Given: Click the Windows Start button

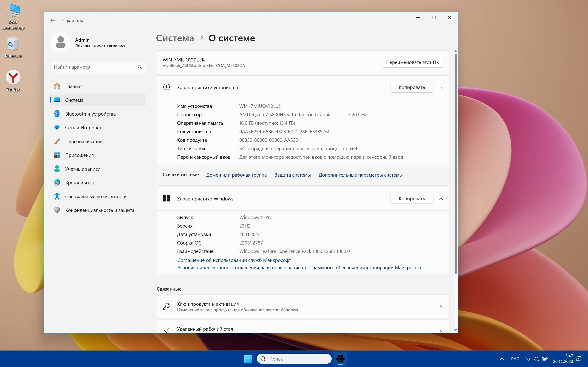Looking at the screenshot, I should click(248, 359).
